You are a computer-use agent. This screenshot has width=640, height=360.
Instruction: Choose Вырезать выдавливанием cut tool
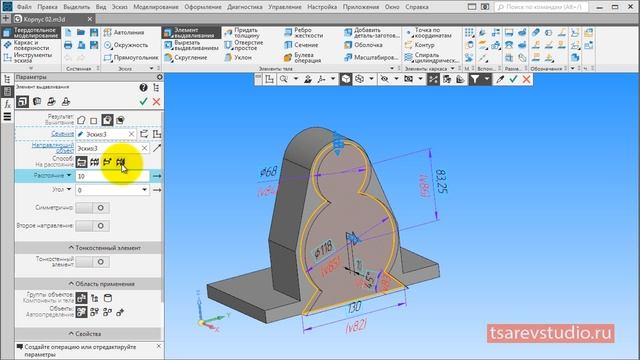pos(191,45)
